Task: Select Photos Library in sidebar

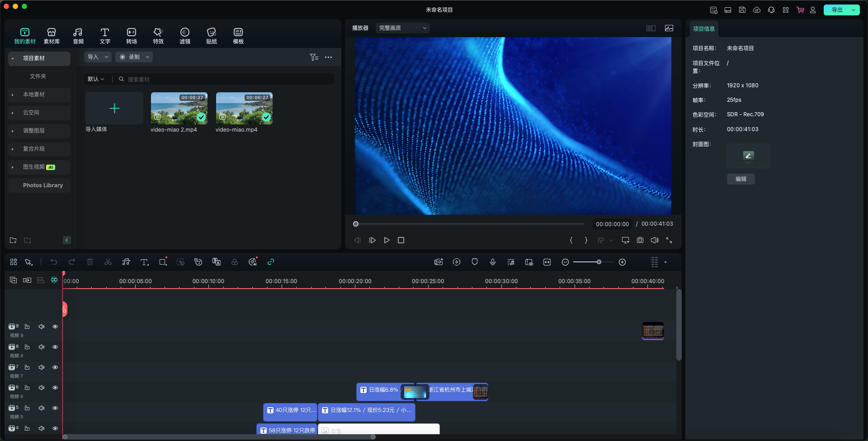Action: [x=39, y=185]
